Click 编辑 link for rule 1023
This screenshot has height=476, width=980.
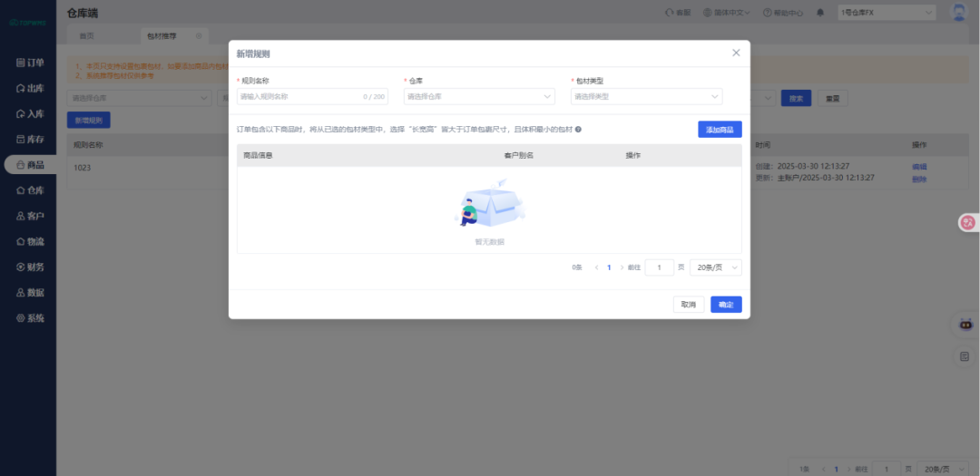pos(918,167)
